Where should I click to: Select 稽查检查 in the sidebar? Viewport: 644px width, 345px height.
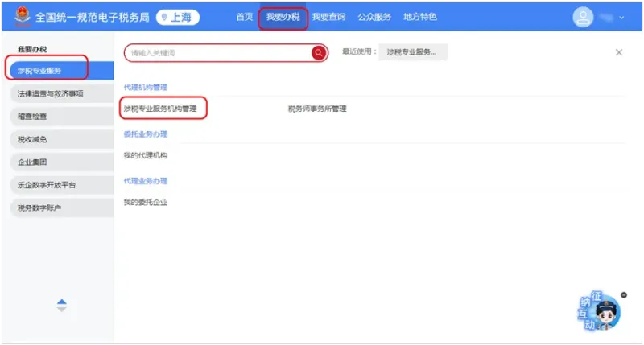tap(62, 117)
